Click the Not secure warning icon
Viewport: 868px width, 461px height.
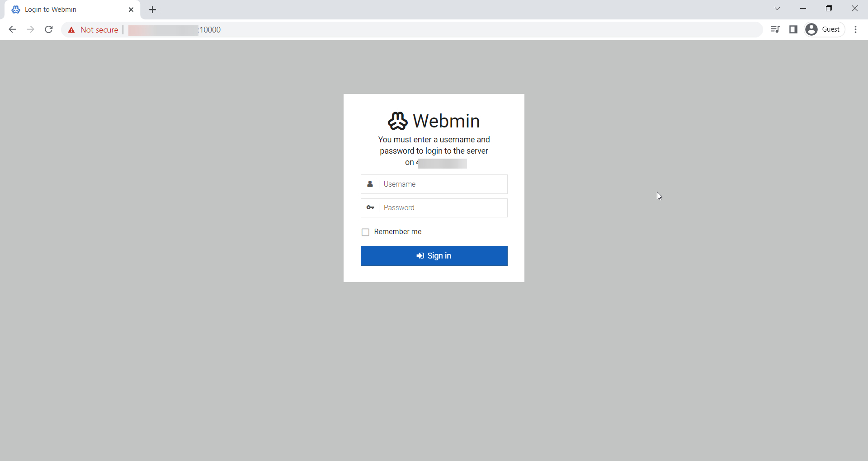pos(71,30)
